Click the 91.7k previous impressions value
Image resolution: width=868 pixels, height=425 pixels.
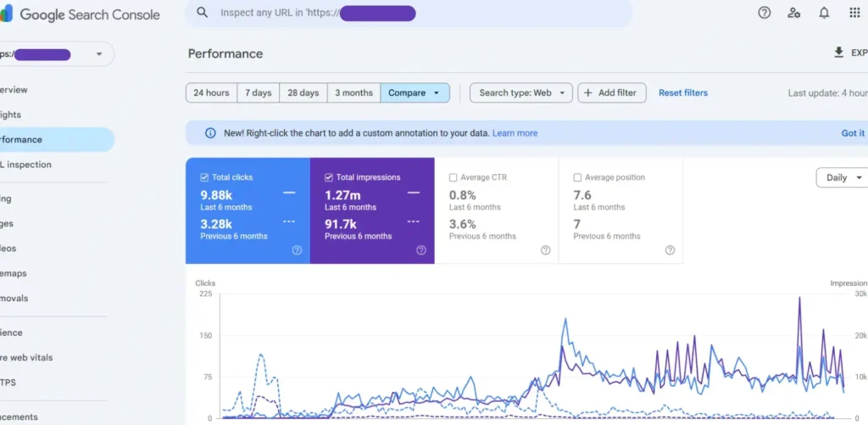click(342, 224)
